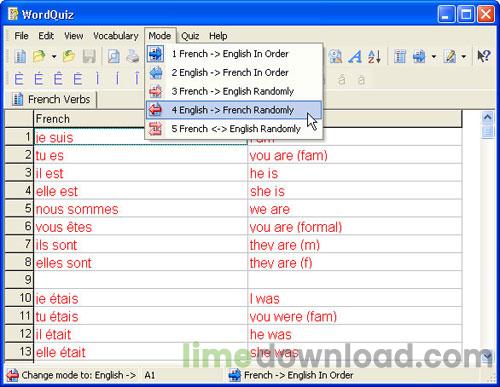Click the Font 'A' toolbar icon
This screenshot has height=387, width=500.
click(x=355, y=56)
